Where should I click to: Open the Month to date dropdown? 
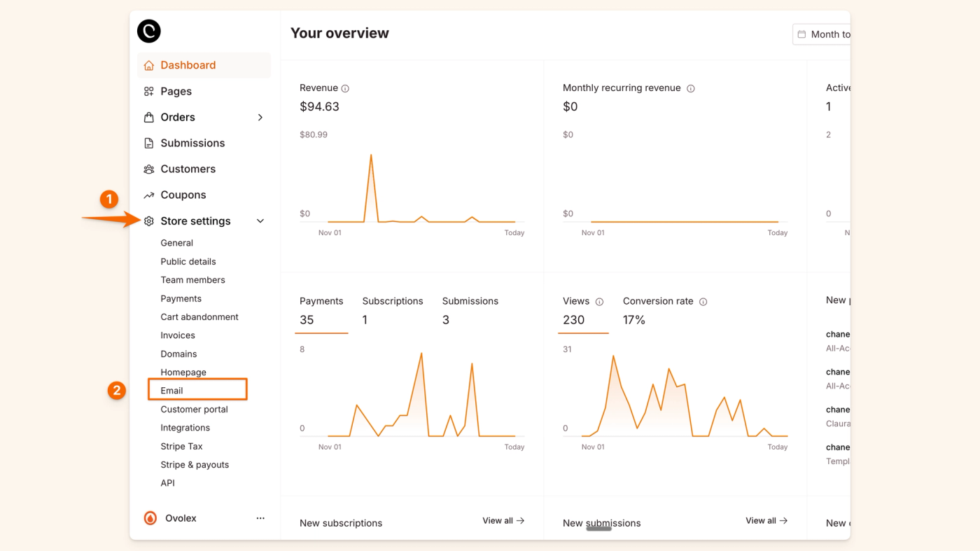[822, 34]
